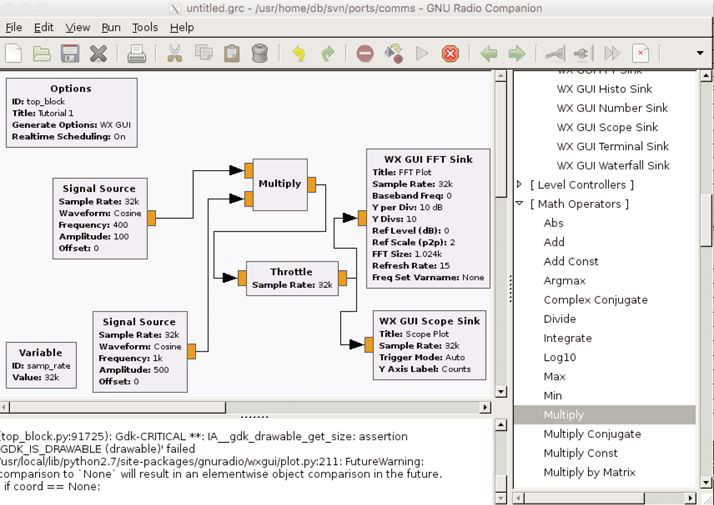Undo the last action with the yellow arrow
This screenshot has width=714, height=505.
pos(299,54)
